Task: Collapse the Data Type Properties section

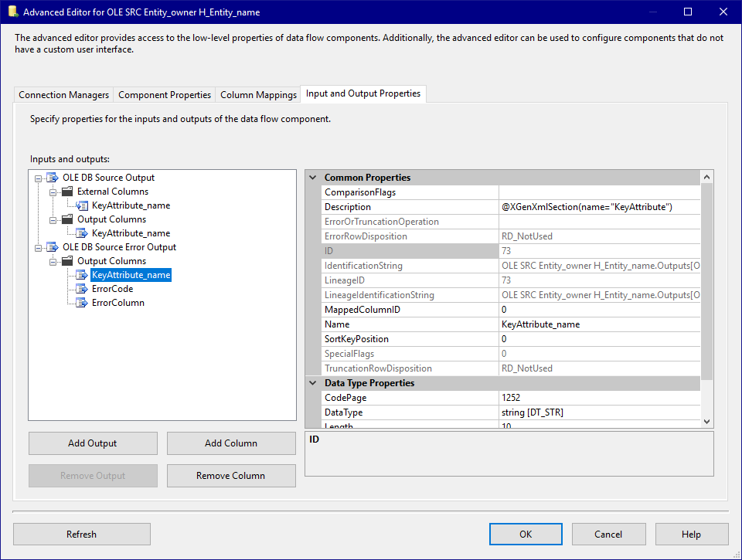Action: click(313, 383)
